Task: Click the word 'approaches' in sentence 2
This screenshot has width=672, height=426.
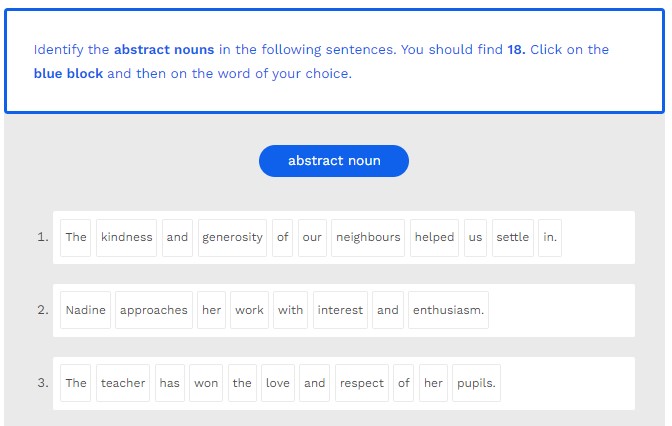Action: click(153, 311)
